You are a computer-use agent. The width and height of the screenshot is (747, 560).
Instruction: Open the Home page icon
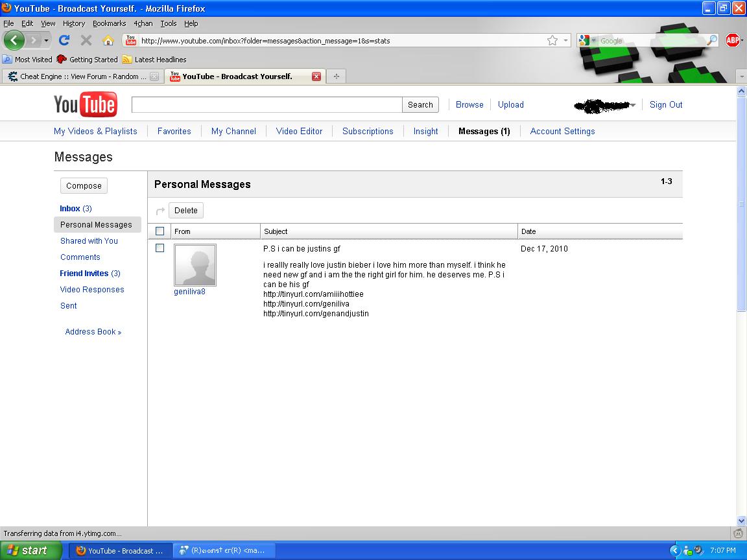tap(108, 40)
